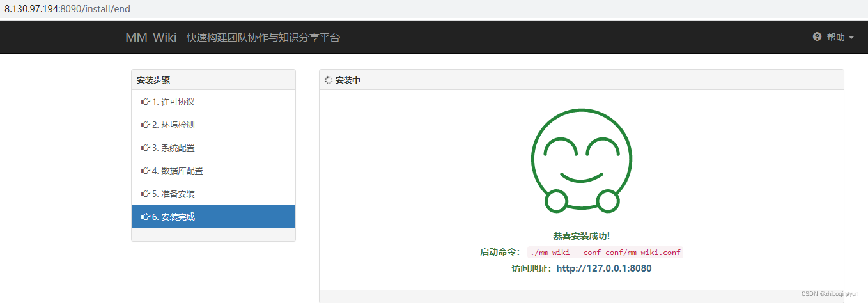Click hand icon beside 准备安装
This screenshot has height=303, width=868.
145,194
